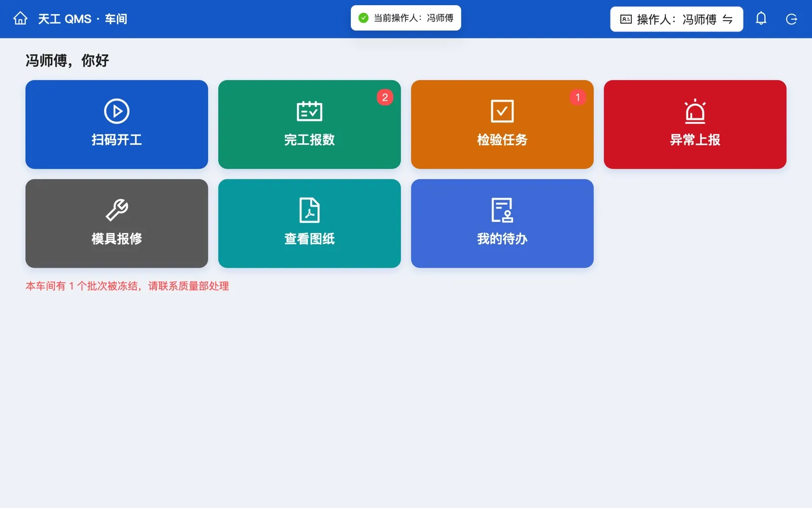Click the greeting 冯师傅，你好
This screenshot has width=812, height=508.
(x=67, y=60)
